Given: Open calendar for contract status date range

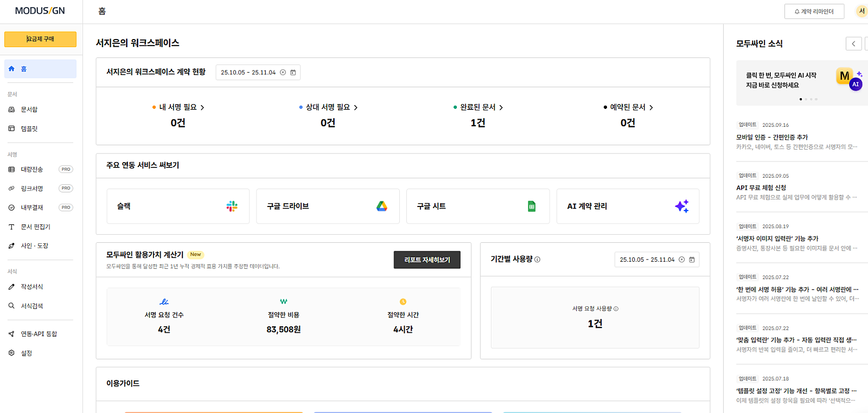Looking at the screenshot, I should [293, 73].
